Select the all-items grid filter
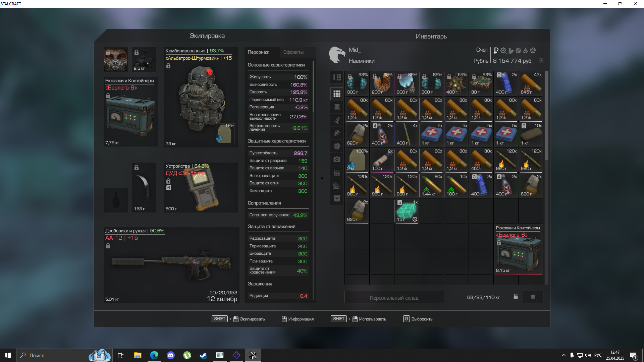The height and width of the screenshot is (362, 644). (337, 94)
